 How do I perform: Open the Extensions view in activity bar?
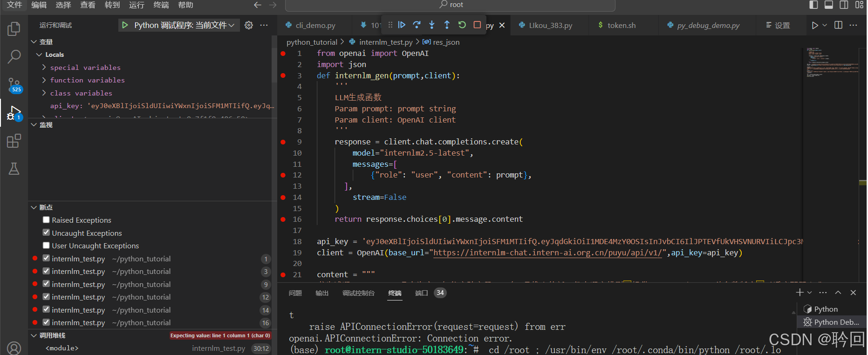14,141
